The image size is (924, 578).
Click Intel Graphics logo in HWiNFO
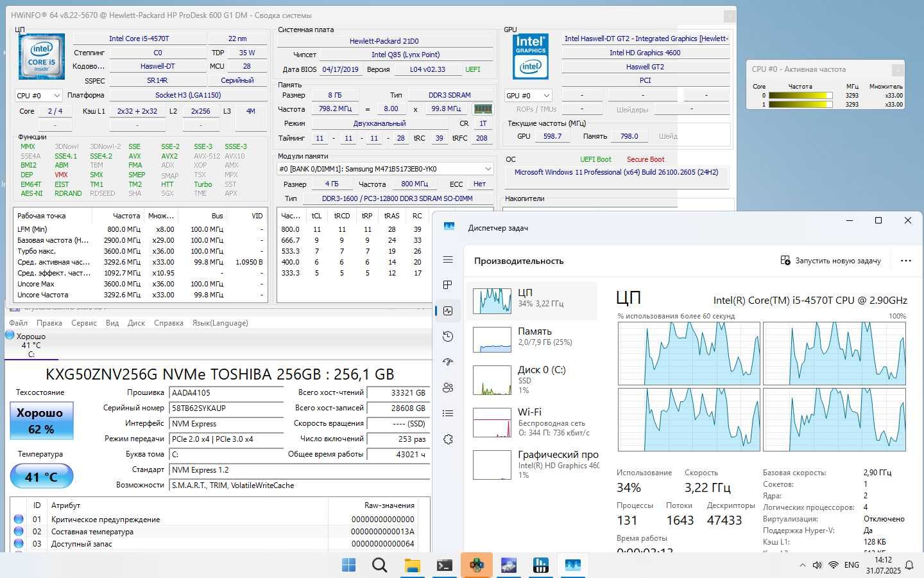point(531,57)
